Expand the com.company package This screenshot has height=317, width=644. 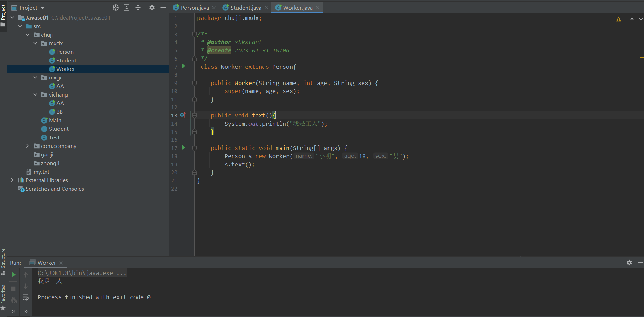[x=28, y=146]
